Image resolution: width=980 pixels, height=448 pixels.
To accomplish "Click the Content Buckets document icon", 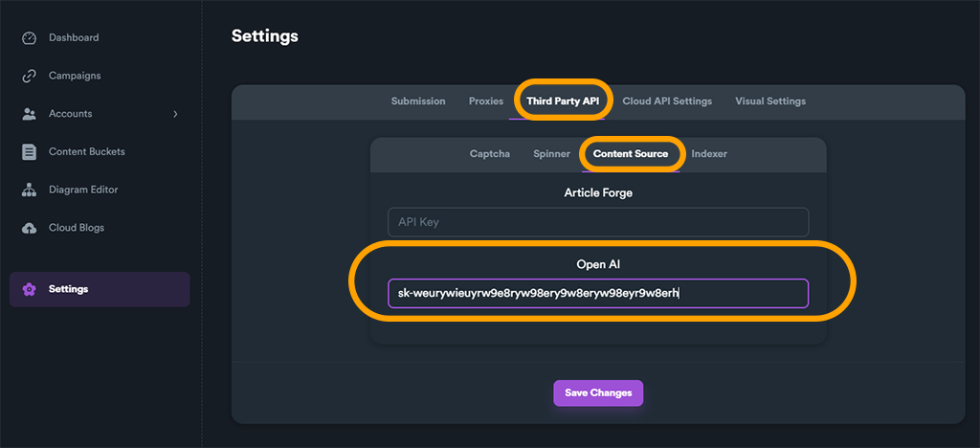I will pos(29,152).
